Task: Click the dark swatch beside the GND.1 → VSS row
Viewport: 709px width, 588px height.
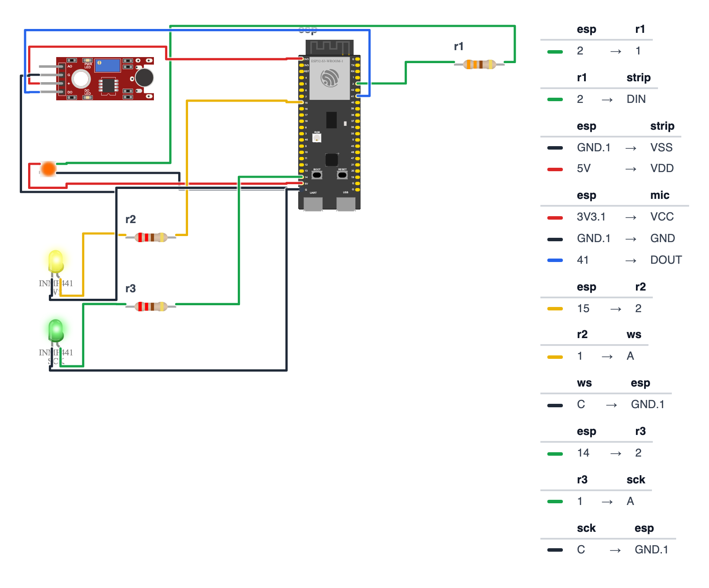Action: pyautogui.click(x=555, y=148)
